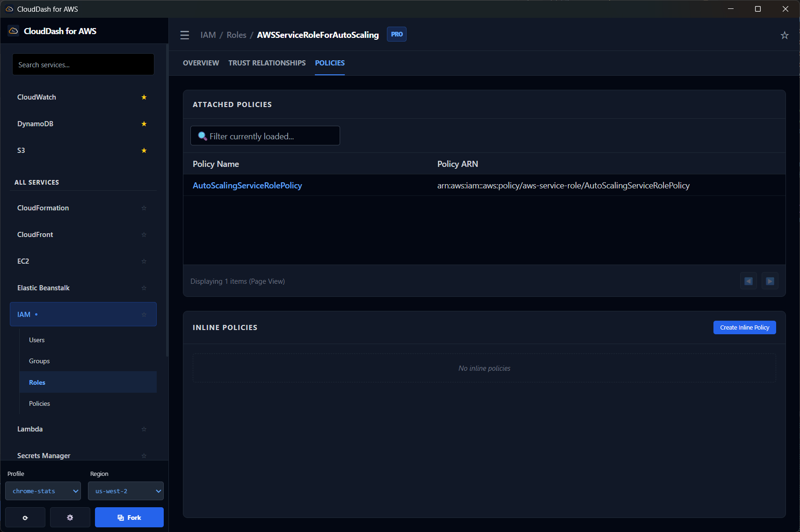Viewport: 800px width, 532px height.
Task: Open the Region dropdown us-west-2
Action: pyautogui.click(x=126, y=491)
